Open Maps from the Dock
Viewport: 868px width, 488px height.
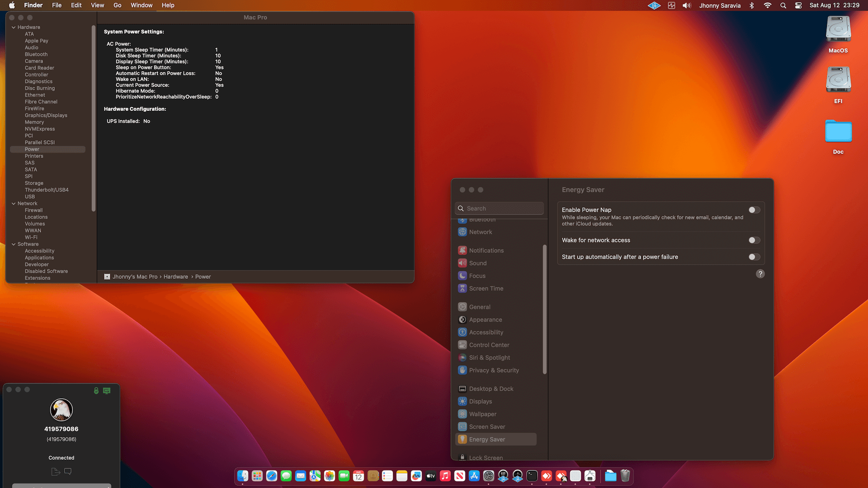[315, 476]
